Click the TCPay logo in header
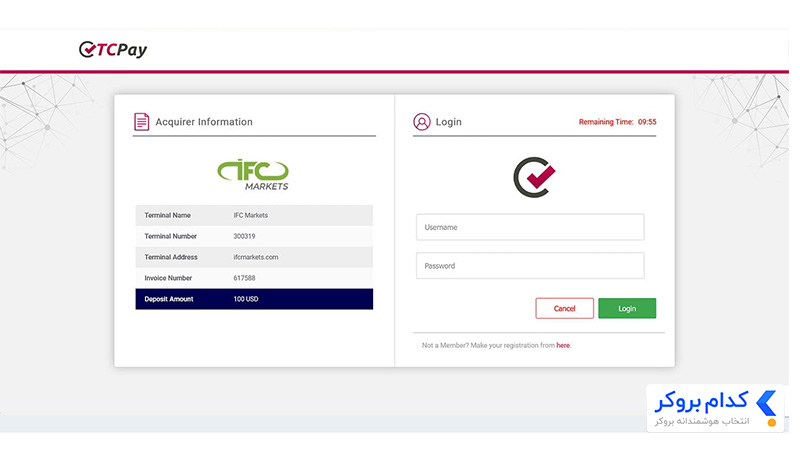This screenshot has width=800, height=450. [x=113, y=49]
